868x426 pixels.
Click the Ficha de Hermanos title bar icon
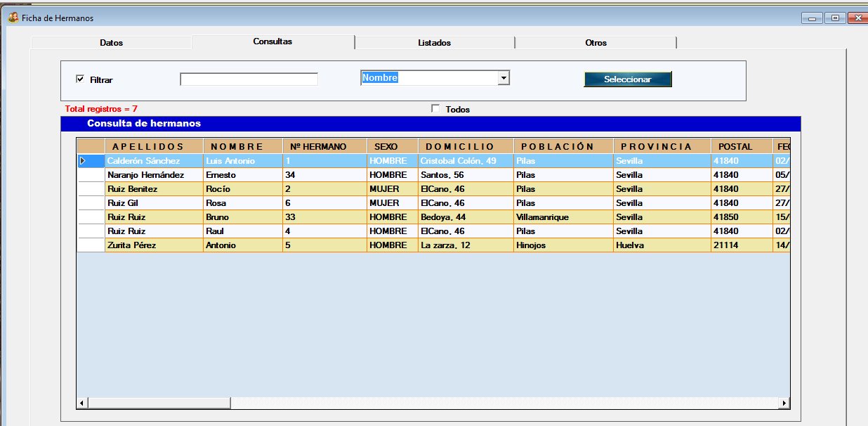(13, 18)
